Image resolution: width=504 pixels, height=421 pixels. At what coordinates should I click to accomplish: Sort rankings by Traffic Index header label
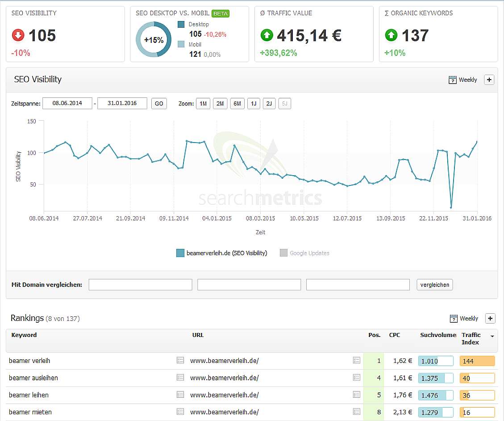[471, 339]
